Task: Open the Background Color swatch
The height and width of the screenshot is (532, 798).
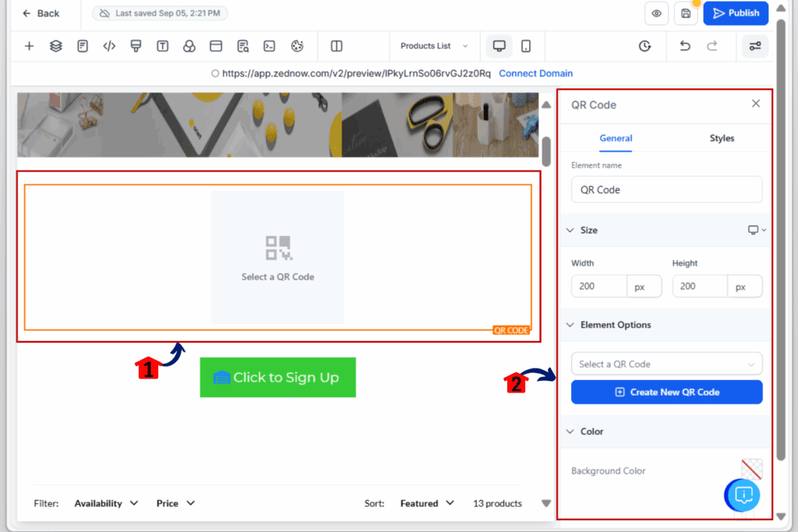Action: click(x=752, y=470)
